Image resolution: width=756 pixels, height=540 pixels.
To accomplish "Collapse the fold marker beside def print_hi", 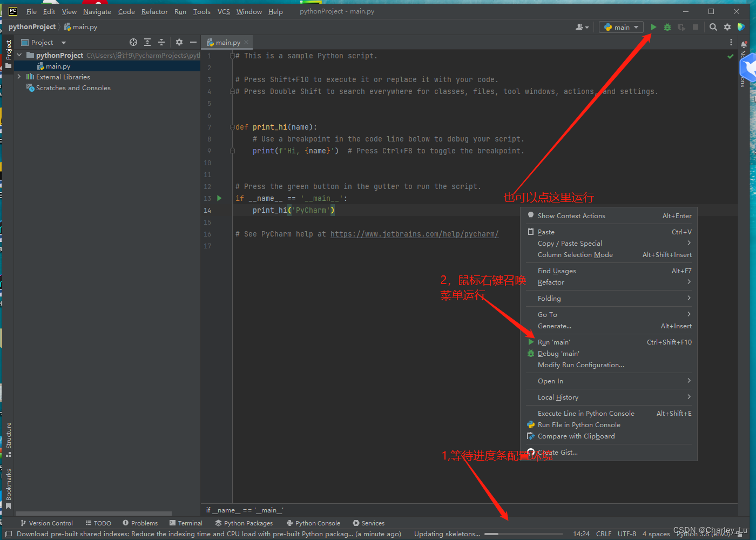I will tap(232, 127).
